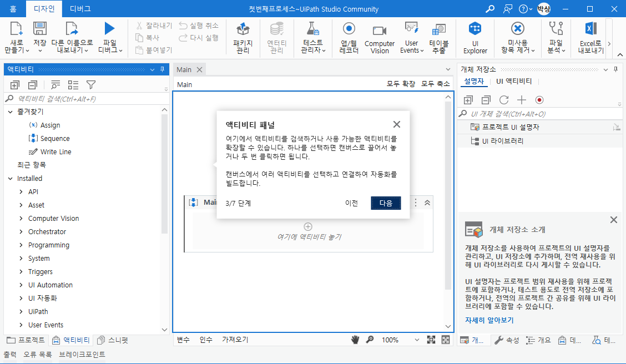Open Analyze File (파일 분석) icon
The width and height of the screenshot is (626, 364).
click(x=556, y=29)
